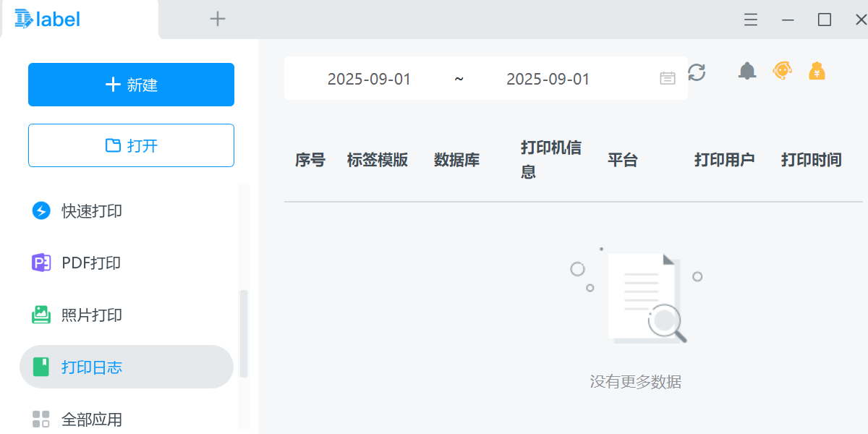The image size is (868, 434).
Task: Open the 快速打印 menu item
Action: tap(127, 210)
